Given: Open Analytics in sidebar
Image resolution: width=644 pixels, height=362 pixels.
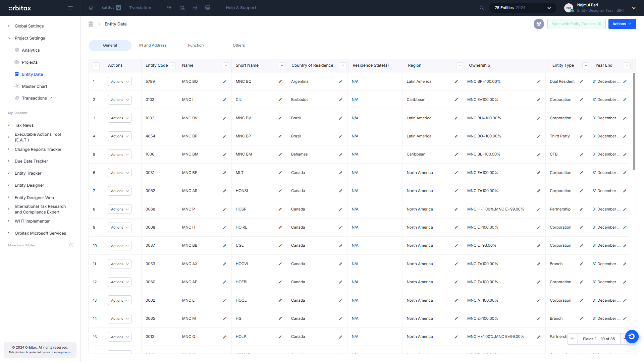Looking at the screenshot, I should pyautogui.click(x=31, y=50).
